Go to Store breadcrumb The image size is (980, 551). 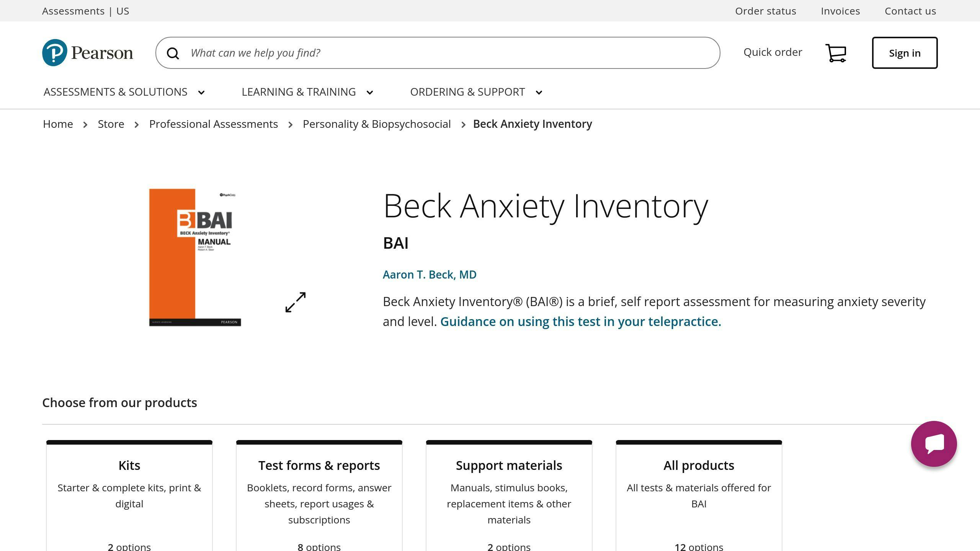tap(111, 124)
